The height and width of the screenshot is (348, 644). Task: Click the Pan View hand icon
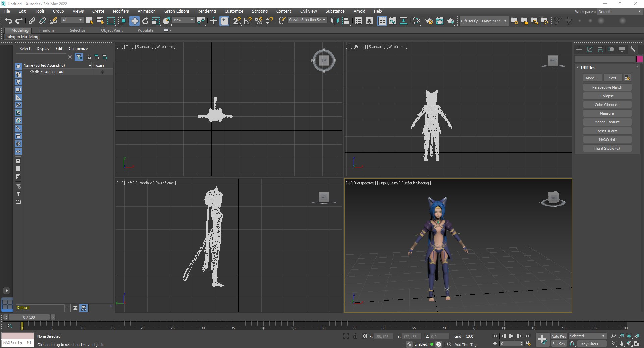point(622,344)
